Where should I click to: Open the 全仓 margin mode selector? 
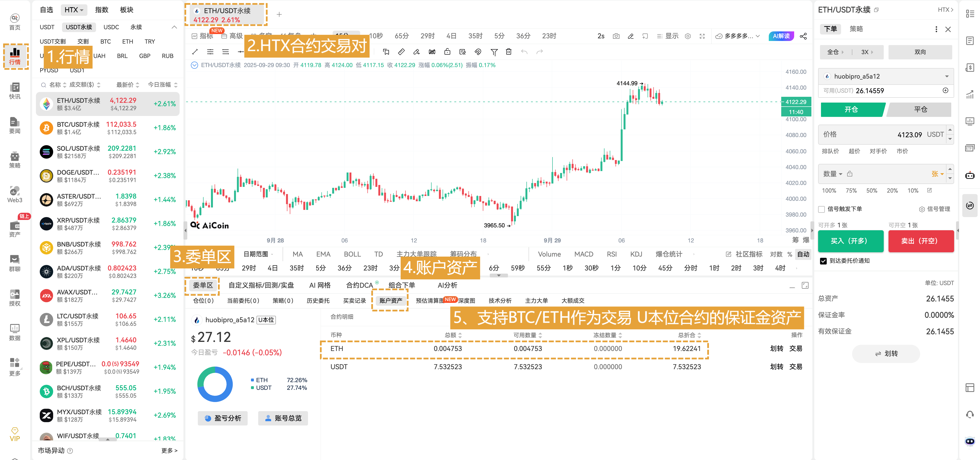[x=835, y=52]
